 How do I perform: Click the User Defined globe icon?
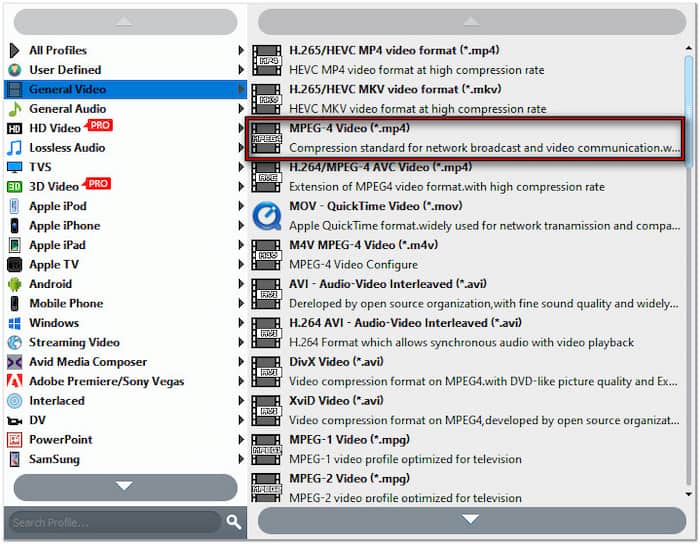15,70
